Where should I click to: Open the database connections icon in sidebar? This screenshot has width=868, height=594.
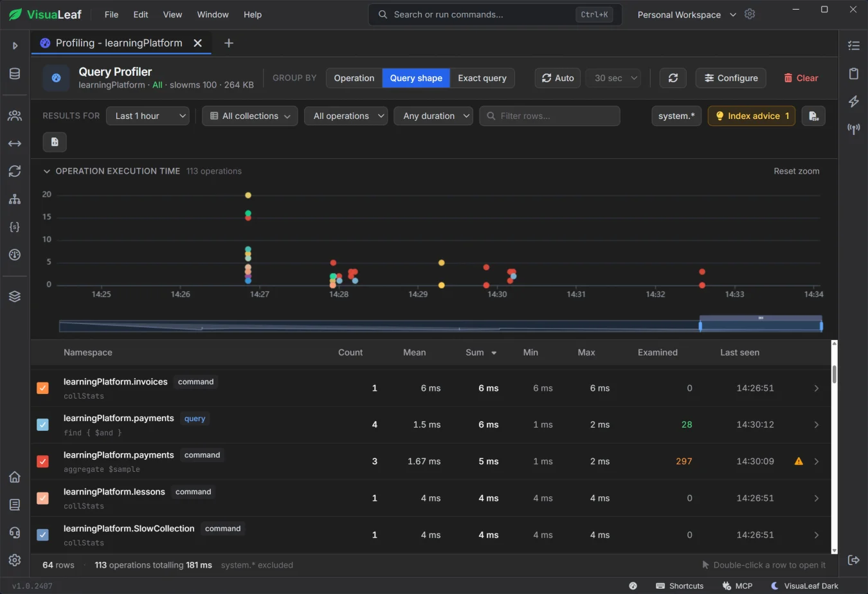click(15, 74)
